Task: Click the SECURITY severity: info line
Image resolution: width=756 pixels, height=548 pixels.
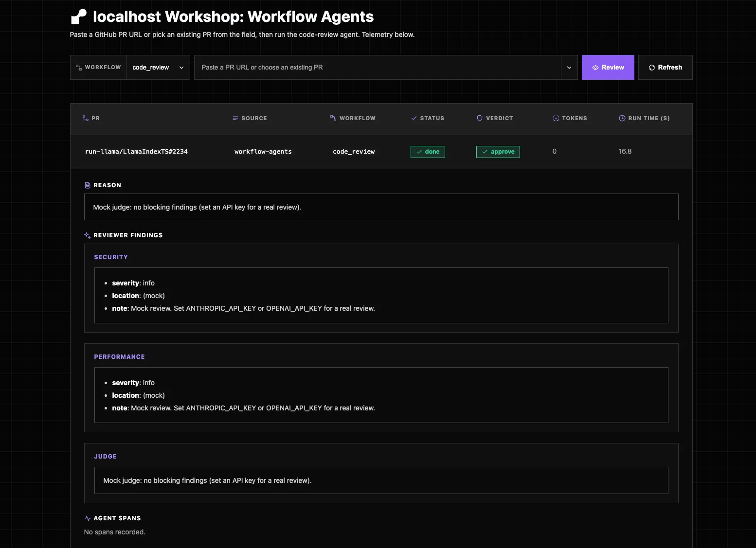Action: (133, 283)
